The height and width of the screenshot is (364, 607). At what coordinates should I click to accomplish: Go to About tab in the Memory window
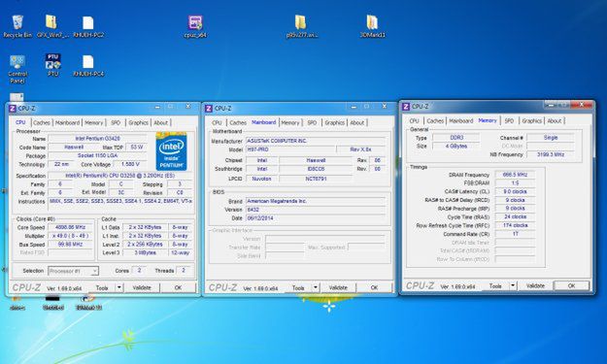tap(554, 121)
